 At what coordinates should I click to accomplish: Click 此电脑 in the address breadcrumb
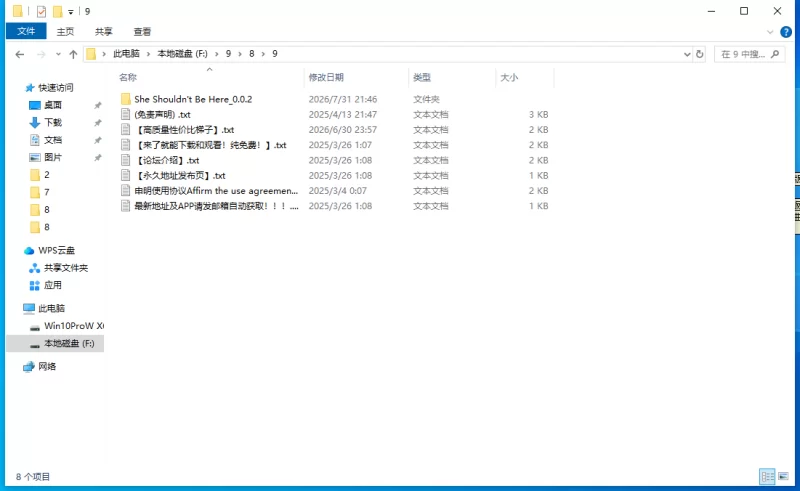coord(127,54)
